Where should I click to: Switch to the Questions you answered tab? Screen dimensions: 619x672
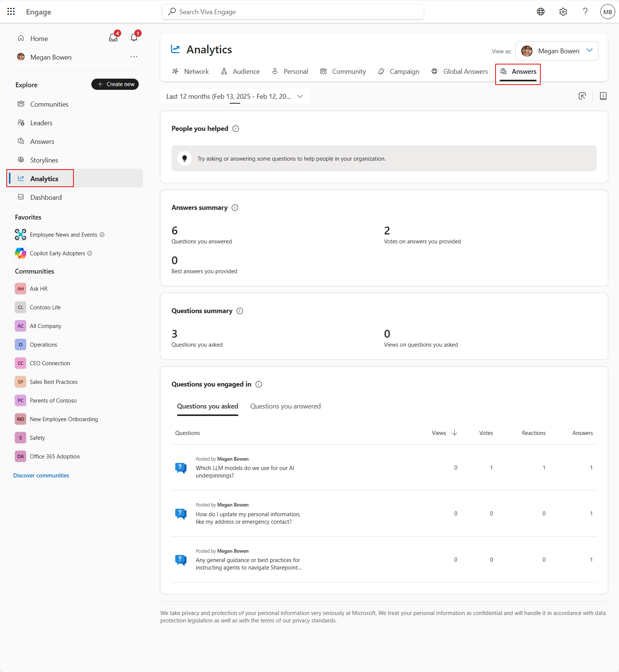pyautogui.click(x=285, y=406)
